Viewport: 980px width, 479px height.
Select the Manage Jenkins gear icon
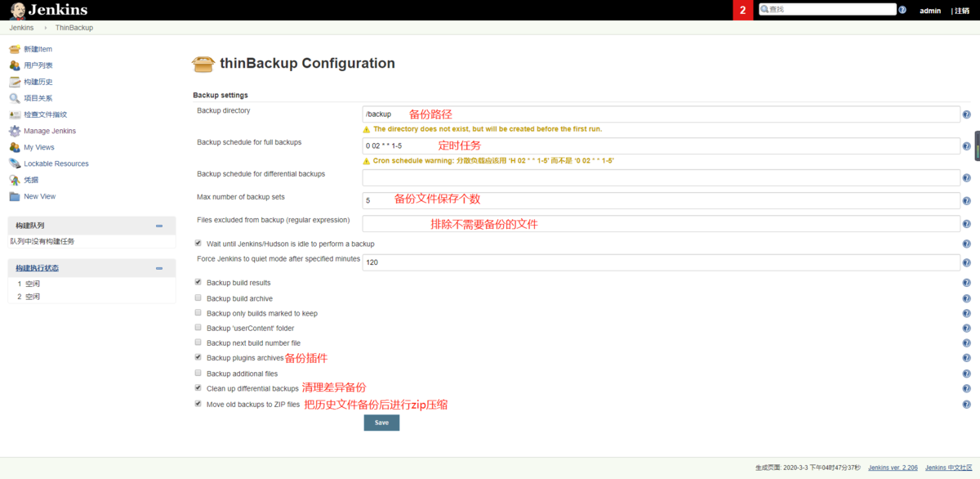click(x=15, y=131)
